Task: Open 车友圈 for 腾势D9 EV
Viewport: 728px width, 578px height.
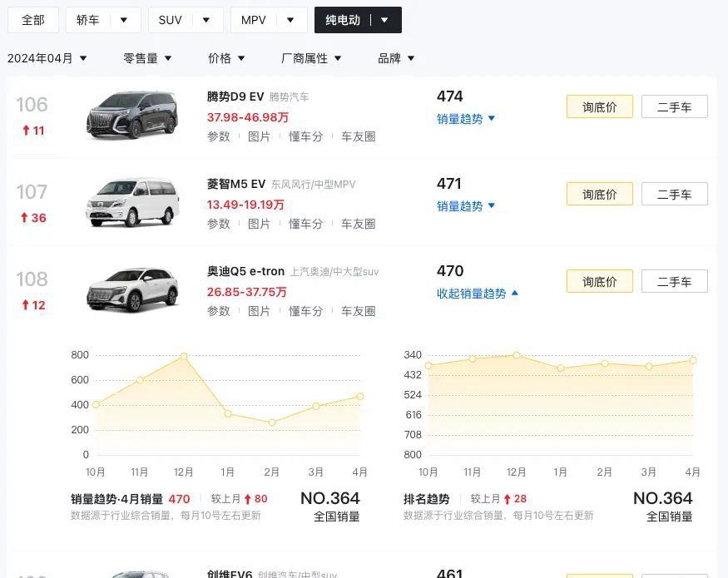Action: click(359, 136)
